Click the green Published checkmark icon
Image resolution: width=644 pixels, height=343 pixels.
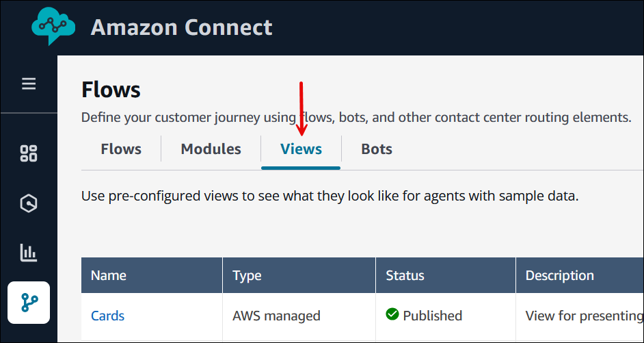pos(392,315)
